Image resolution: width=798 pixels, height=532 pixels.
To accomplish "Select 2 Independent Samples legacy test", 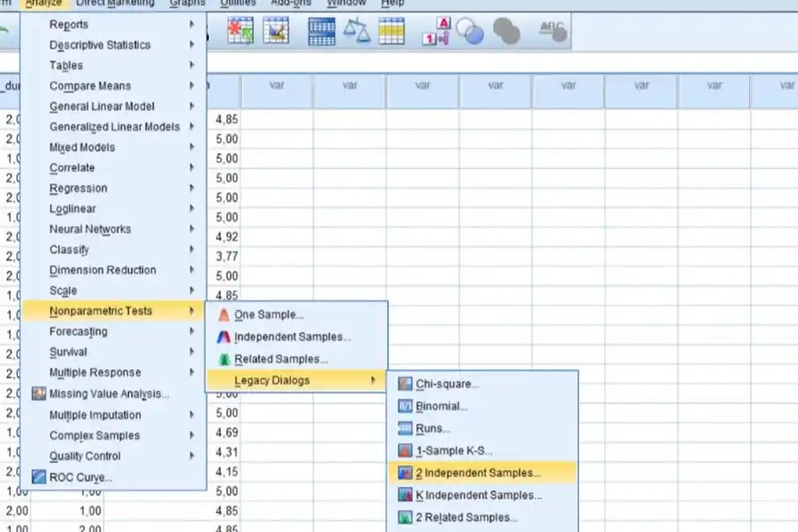I will (x=482, y=473).
